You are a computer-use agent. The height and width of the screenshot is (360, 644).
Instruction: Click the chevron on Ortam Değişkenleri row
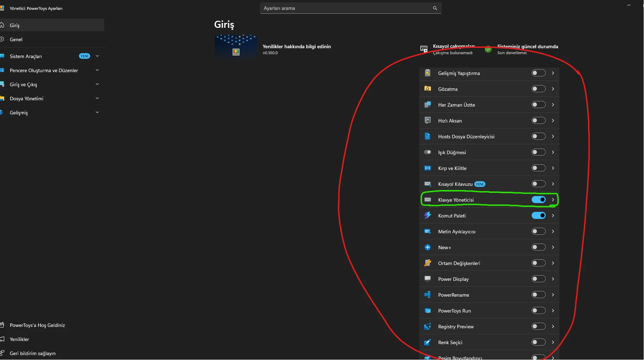click(553, 263)
